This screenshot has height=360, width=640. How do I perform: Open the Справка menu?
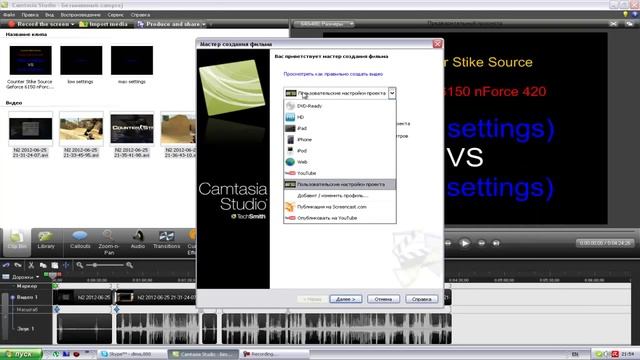click(x=140, y=15)
